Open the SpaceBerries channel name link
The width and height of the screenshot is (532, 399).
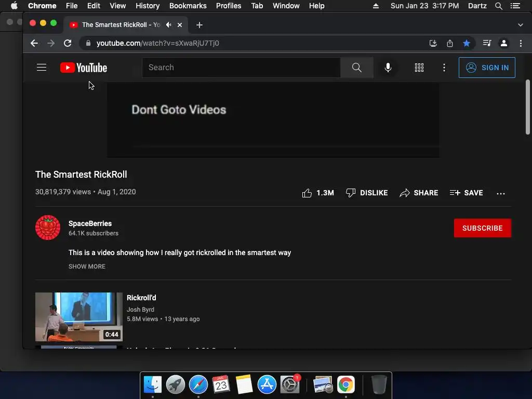pos(90,223)
